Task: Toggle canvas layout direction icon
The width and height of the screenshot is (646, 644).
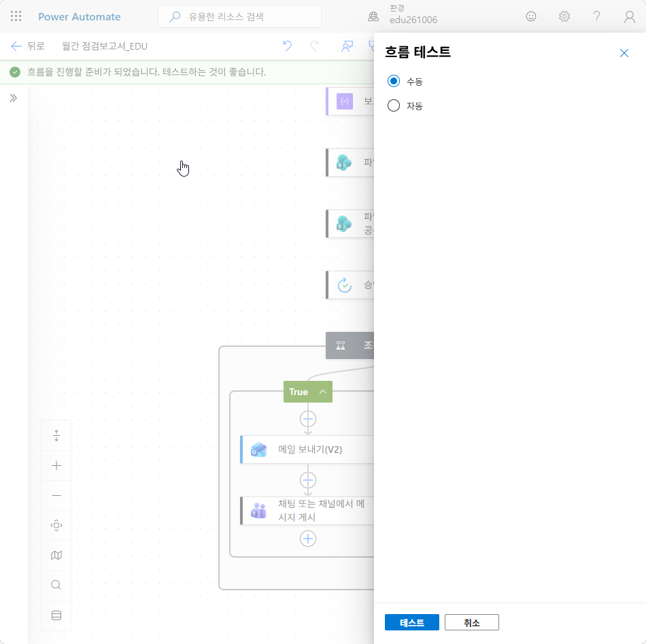Action: click(56, 435)
